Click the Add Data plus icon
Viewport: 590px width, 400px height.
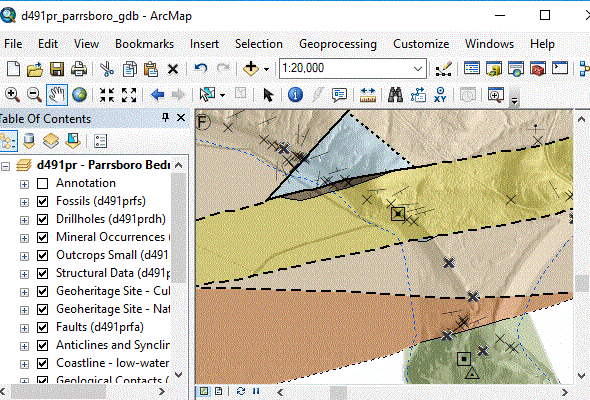pos(251,69)
